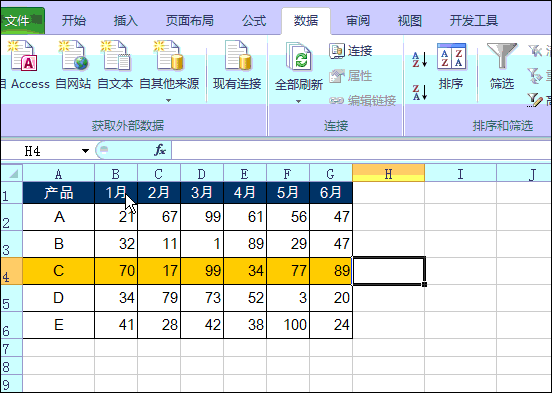Click cell with value 79
This screenshot has width=552, height=393.
[159, 298]
